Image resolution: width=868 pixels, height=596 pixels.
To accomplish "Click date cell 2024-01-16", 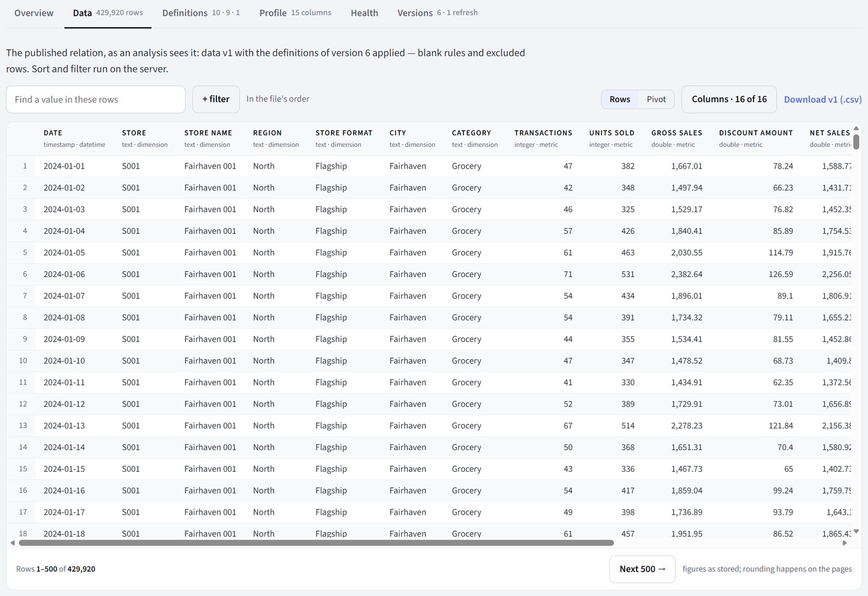I will [x=64, y=490].
